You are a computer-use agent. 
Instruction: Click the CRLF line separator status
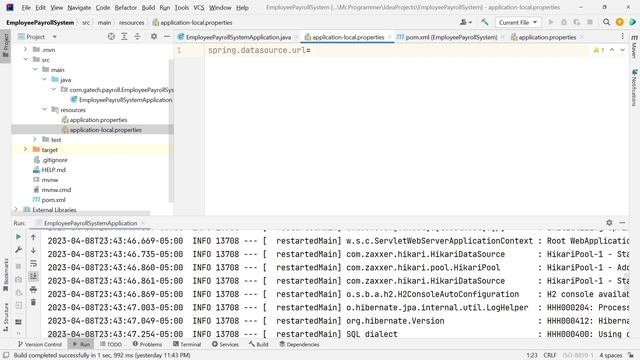coord(550,355)
